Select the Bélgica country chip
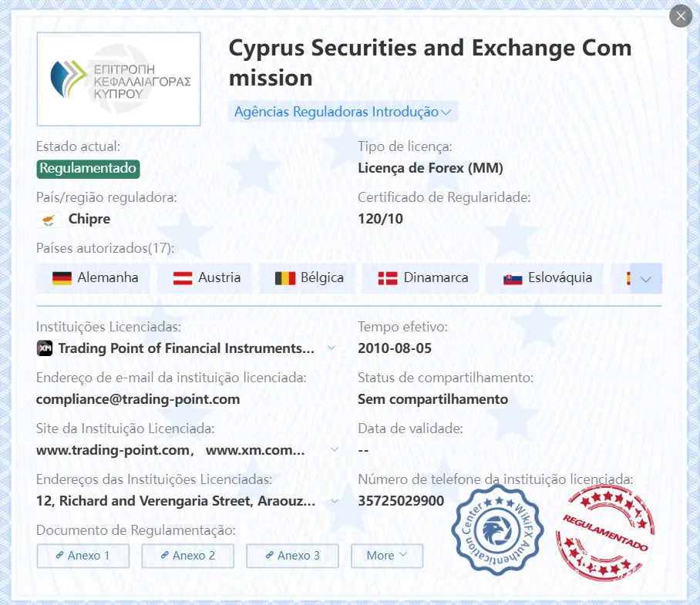The height and width of the screenshot is (605, 700). [307, 278]
